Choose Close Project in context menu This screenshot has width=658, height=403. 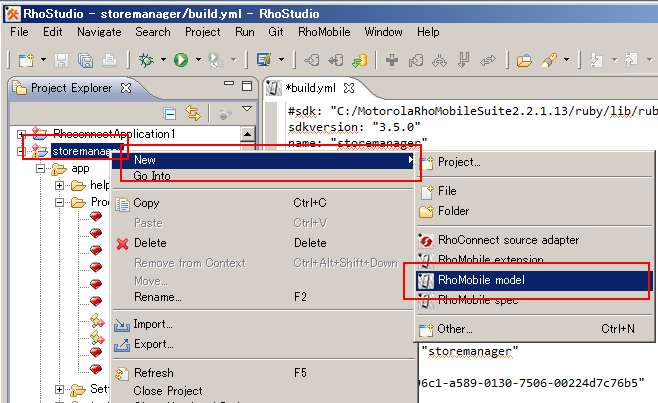(264, 391)
